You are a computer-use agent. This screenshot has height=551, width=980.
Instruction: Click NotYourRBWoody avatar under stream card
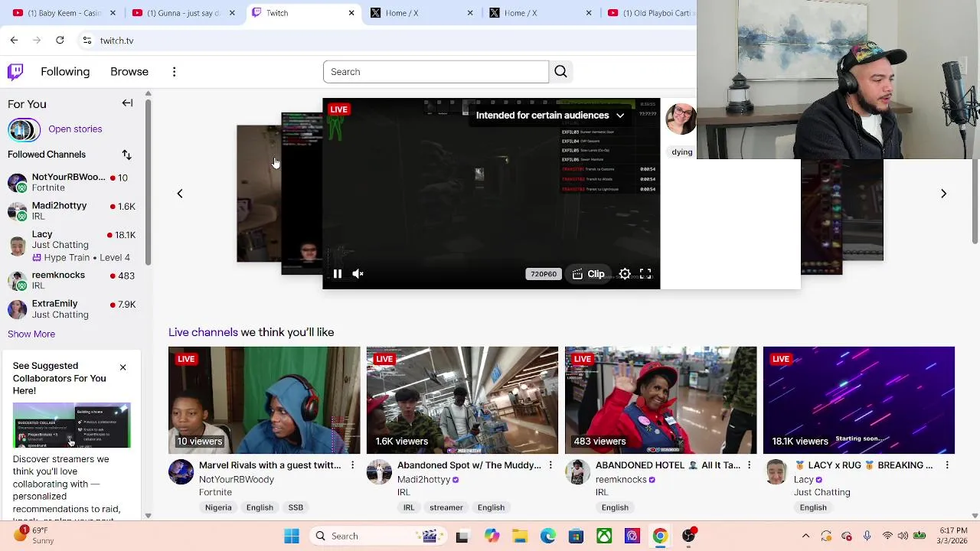(181, 472)
